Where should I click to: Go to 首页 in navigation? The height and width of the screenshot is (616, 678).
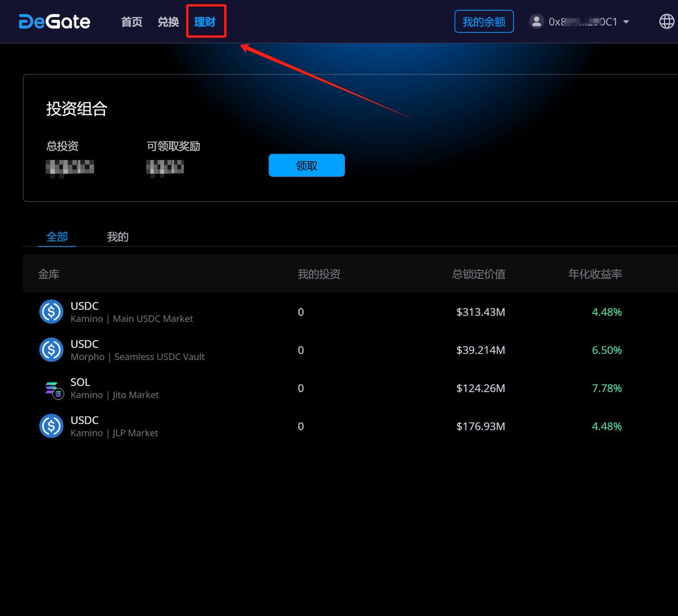pos(132,22)
